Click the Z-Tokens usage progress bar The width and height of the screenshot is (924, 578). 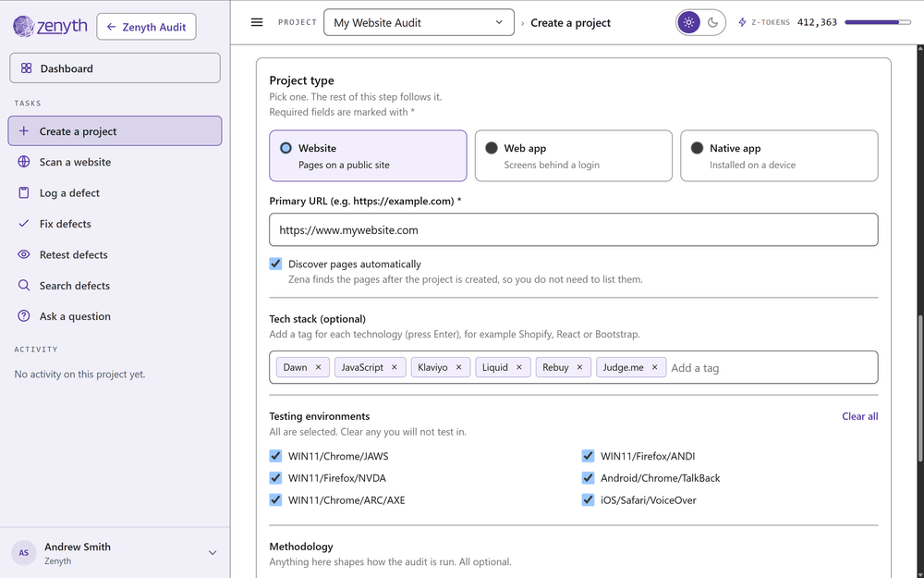[x=878, y=22]
